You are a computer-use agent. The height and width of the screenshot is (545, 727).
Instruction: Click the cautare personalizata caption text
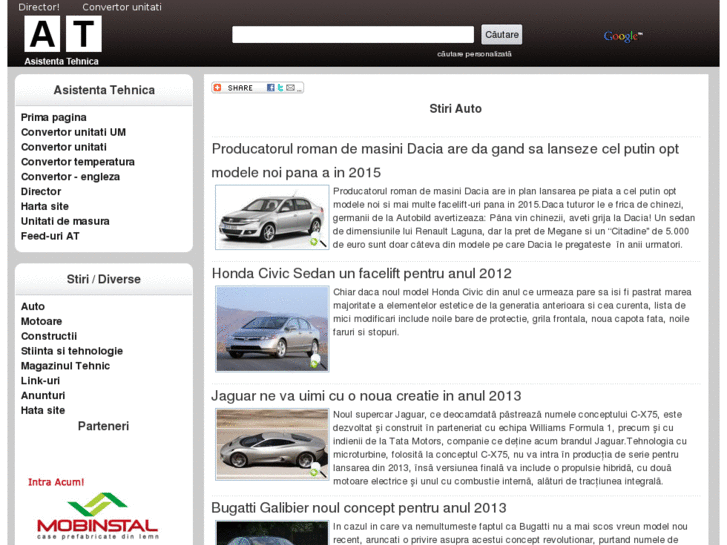pos(474,54)
